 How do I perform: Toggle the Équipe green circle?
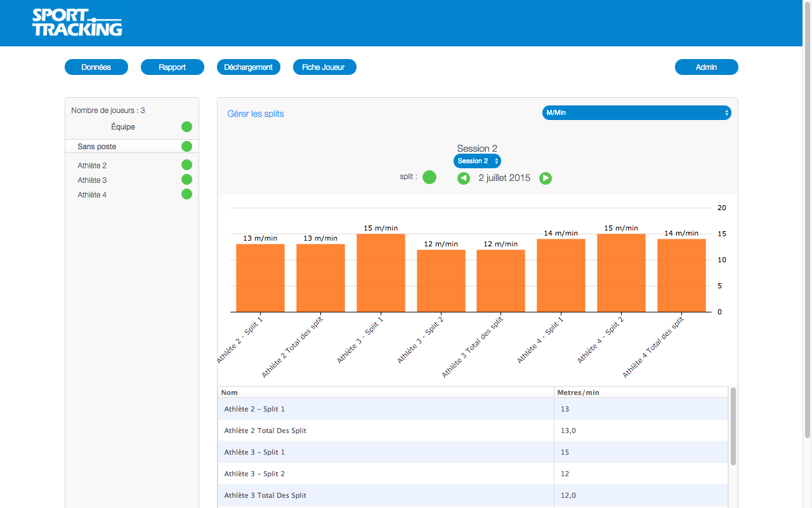[x=187, y=127]
